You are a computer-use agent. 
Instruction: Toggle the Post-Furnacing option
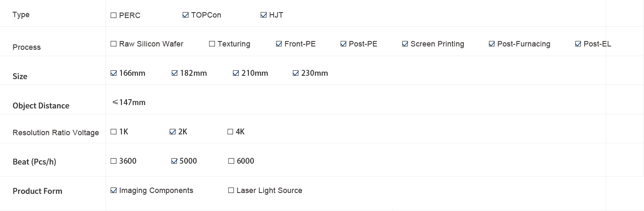tap(492, 44)
